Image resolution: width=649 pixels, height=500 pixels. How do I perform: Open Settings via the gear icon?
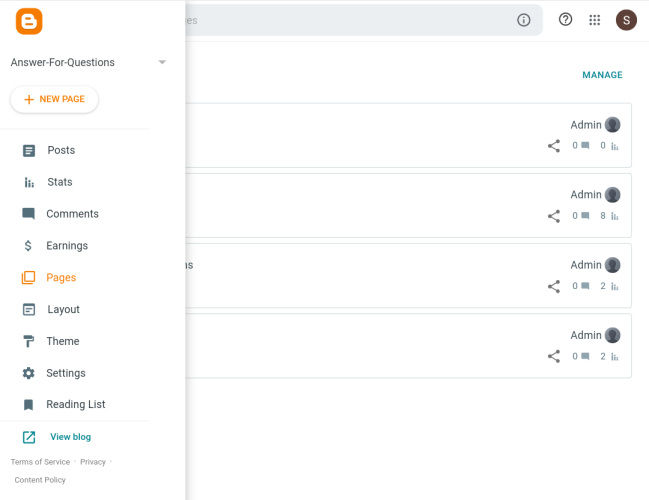click(28, 373)
